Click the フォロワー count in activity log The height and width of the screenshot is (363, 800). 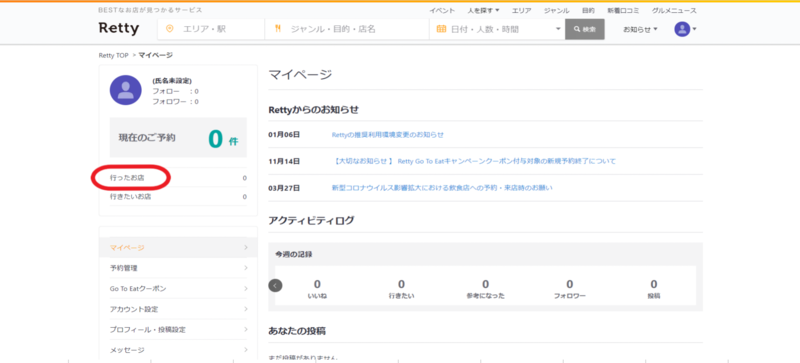569,288
